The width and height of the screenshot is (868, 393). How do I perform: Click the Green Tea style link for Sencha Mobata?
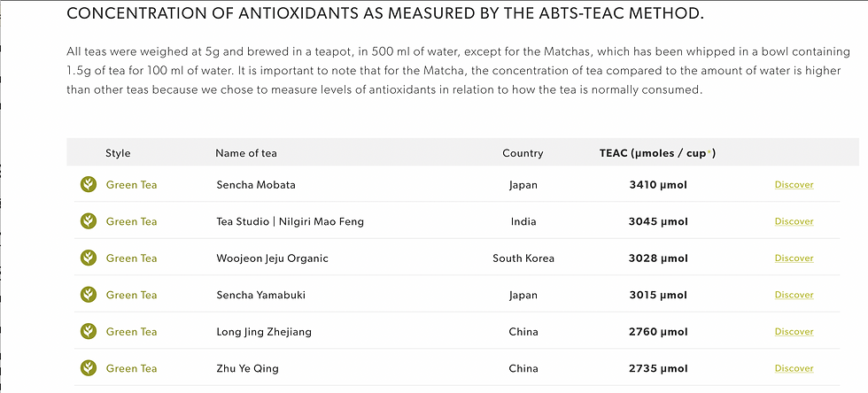(x=131, y=185)
